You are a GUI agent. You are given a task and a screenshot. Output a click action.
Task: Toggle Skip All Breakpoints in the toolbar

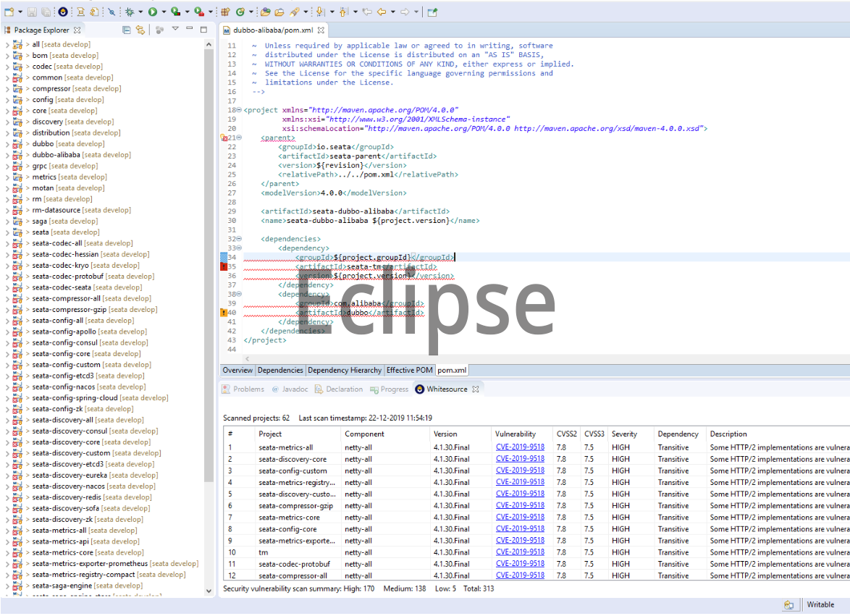111,12
